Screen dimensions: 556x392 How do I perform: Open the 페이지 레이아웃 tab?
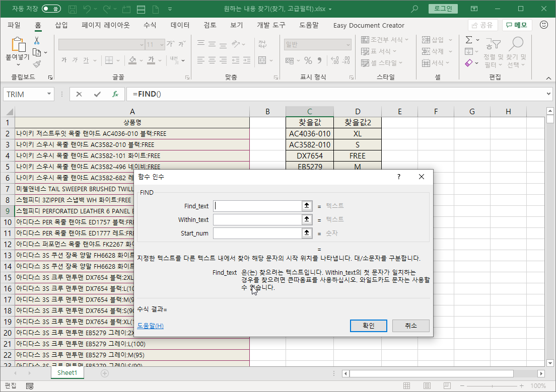pyautogui.click(x=106, y=25)
